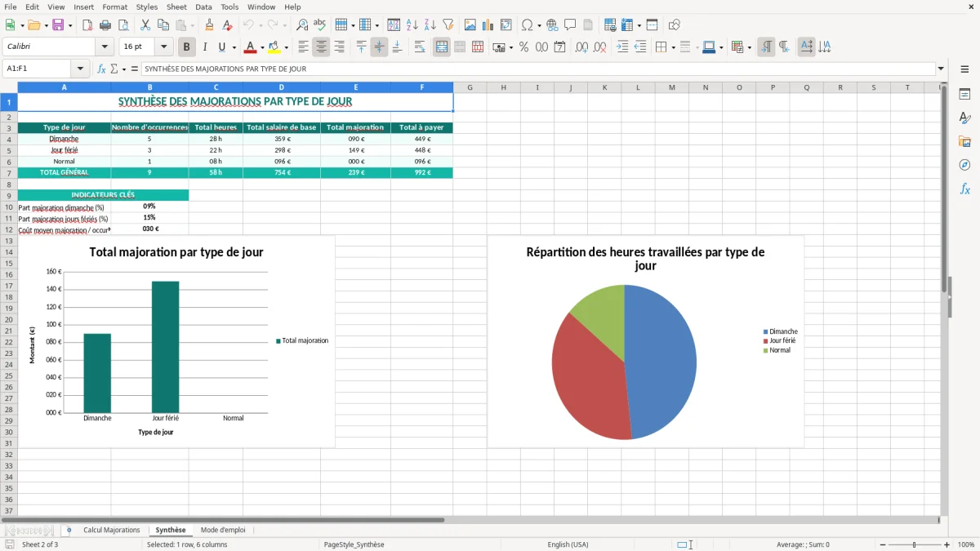Open sidebar Navigator panel
The height and width of the screenshot is (551, 980).
coord(964,165)
